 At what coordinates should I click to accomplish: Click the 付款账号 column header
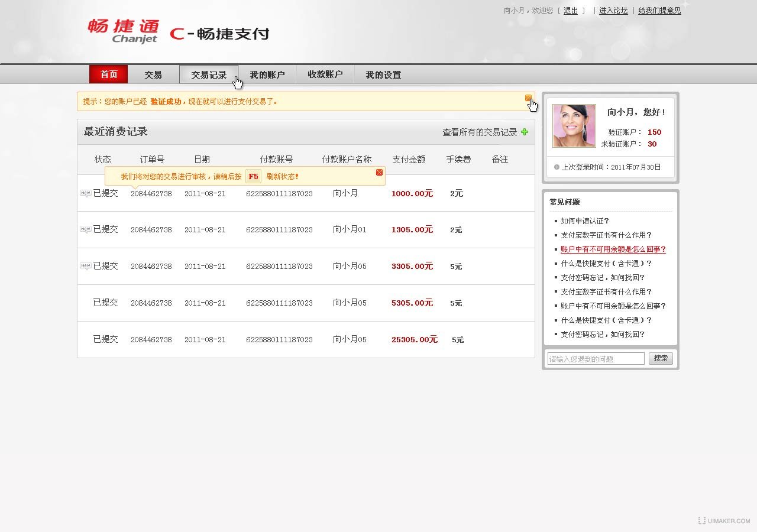click(276, 160)
